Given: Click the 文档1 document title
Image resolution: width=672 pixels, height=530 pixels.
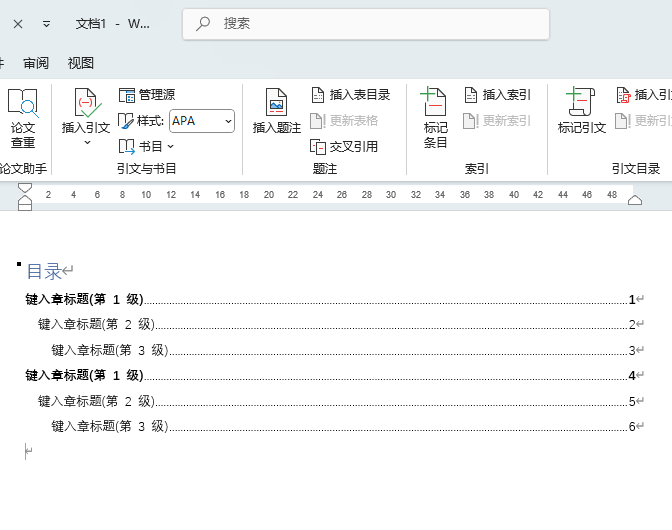Looking at the screenshot, I should coord(90,24).
